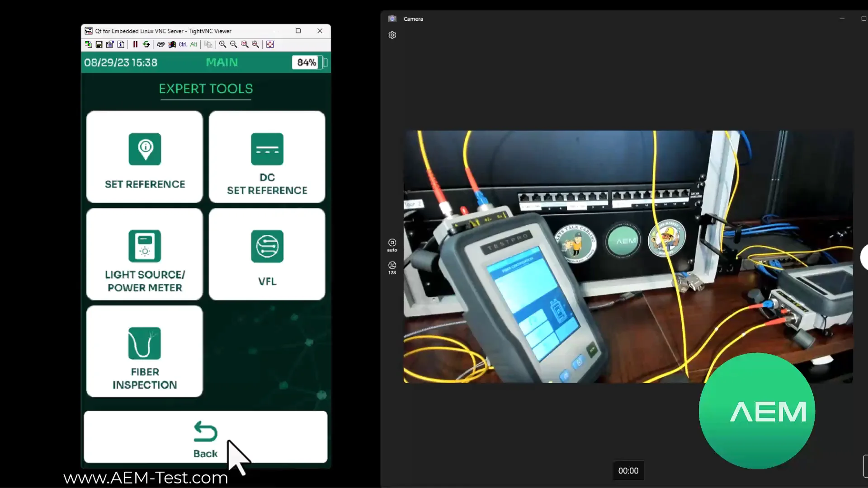Click the EXPERT TOOLS heading

206,89
